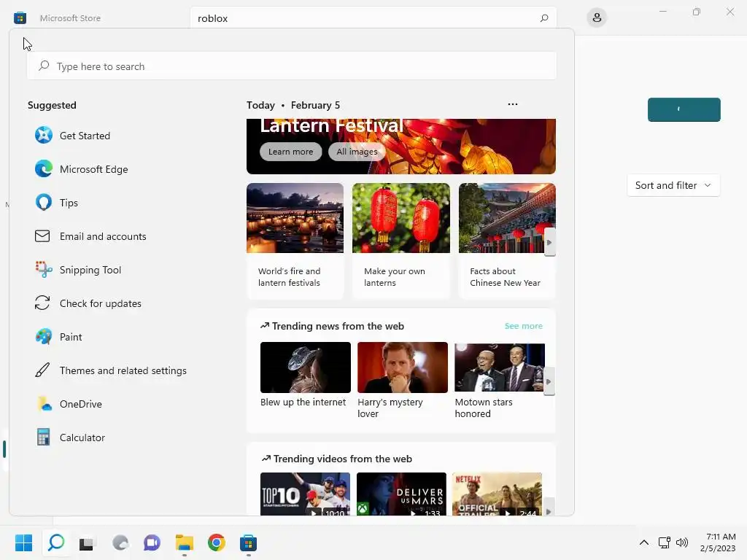Expand the Sort and filter dropdown
This screenshot has height=560, width=747.
(673, 185)
